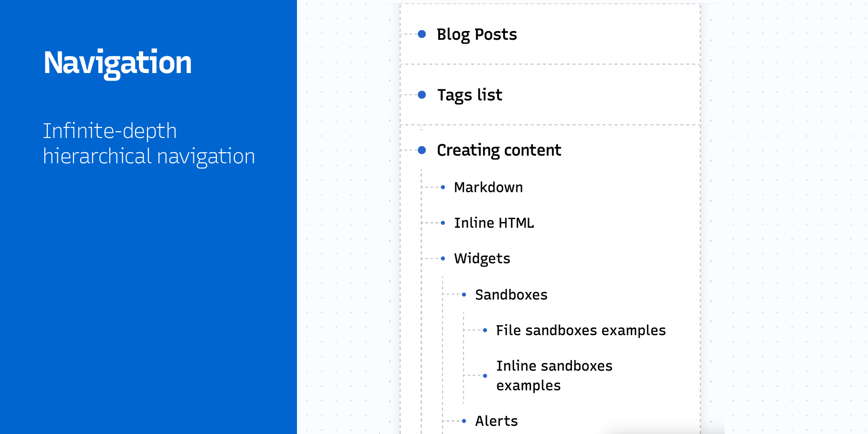Click the small bullet before Alerts
Image resolution: width=868 pixels, height=434 pixels.
coord(464,421)
